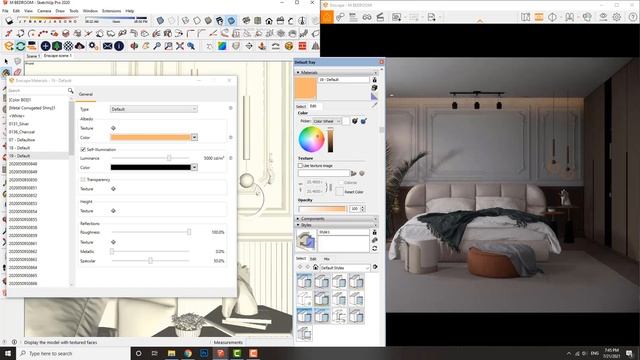Select 18 - Default material in list
The height and width of the screenshot is (360, 640).
[20, 148]
